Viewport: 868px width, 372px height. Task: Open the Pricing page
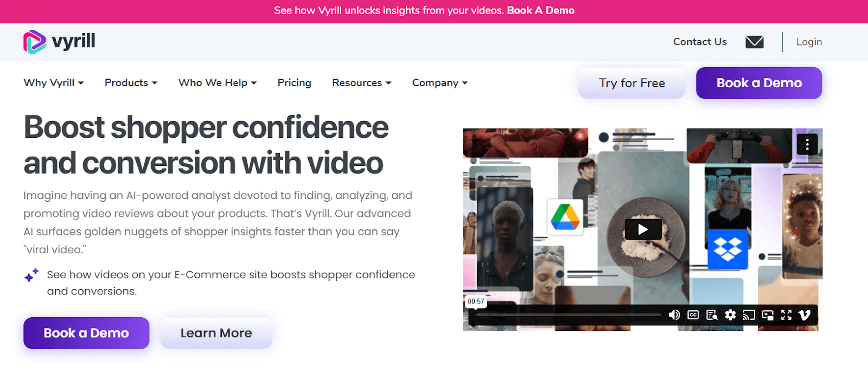click(295, 83)
